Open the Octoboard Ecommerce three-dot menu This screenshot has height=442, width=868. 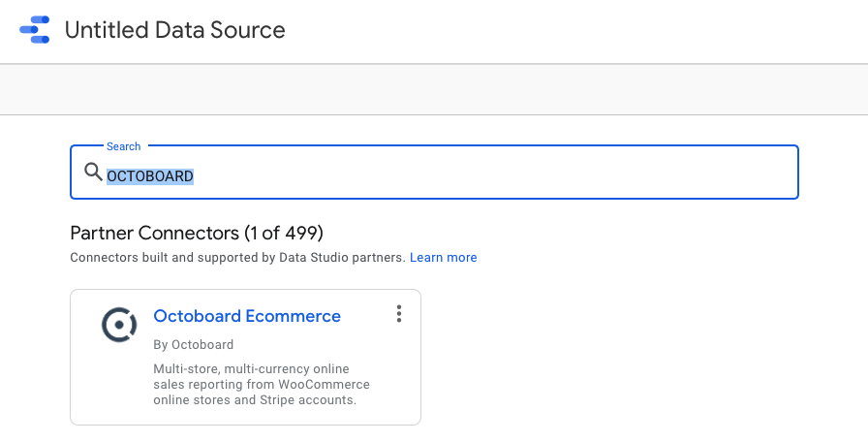click(398, 314)
